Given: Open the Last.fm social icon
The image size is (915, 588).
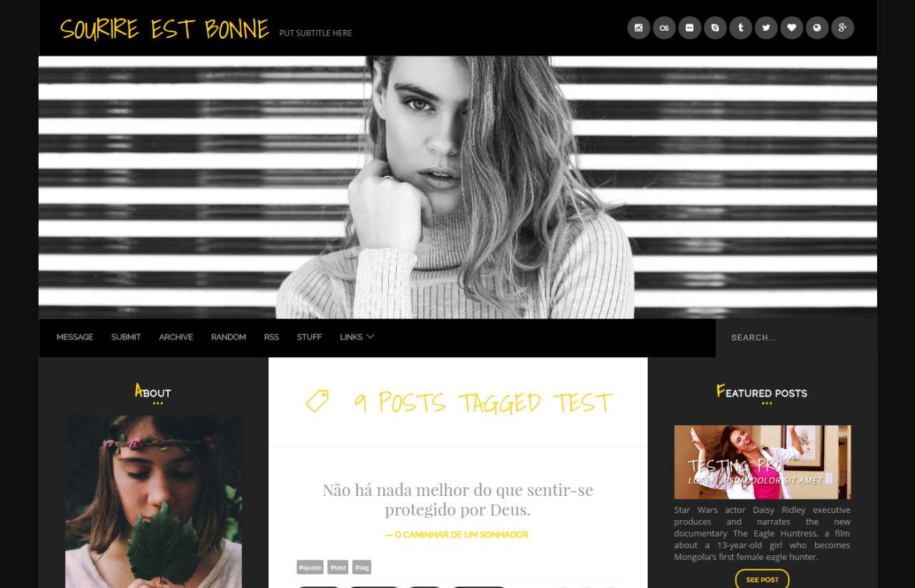Looking at the screenshot, I should click(x=664, y=28).
